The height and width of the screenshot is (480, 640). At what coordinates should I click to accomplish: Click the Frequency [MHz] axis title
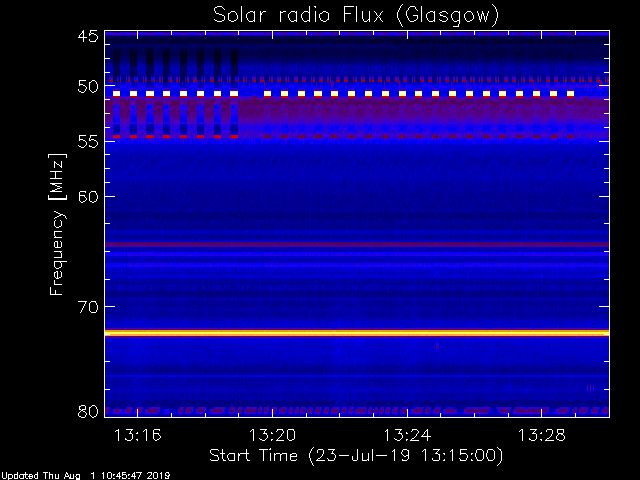(57, 224)
